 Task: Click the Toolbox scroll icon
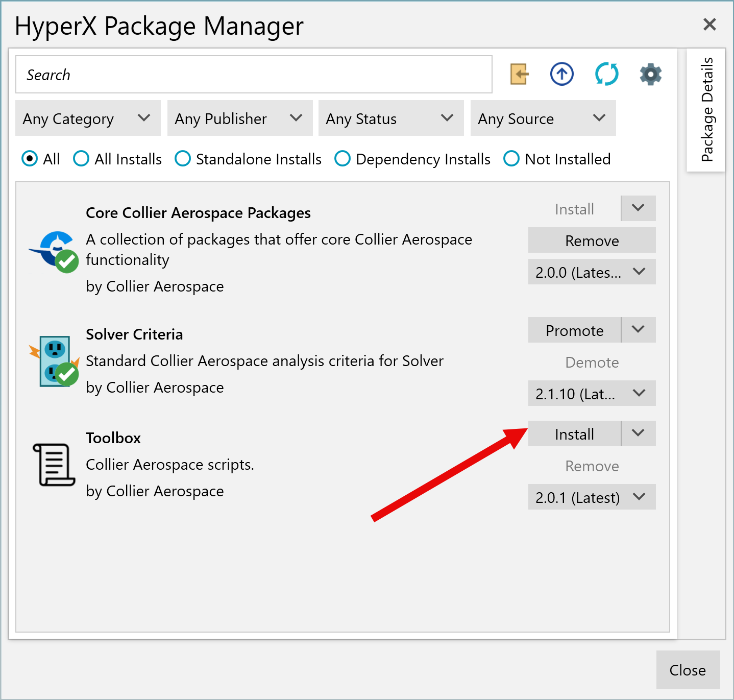pyautogui.click(x=54, y=464)
